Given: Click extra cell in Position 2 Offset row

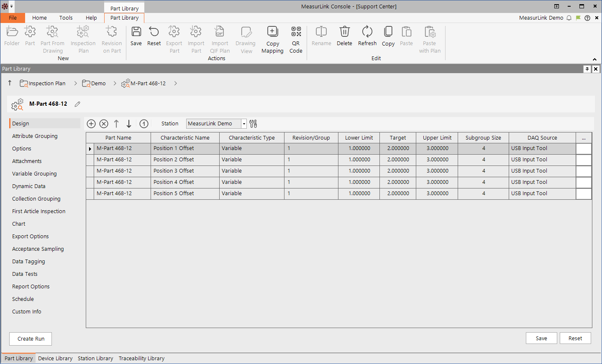Looking at the screenshot, I should point(584,160).
